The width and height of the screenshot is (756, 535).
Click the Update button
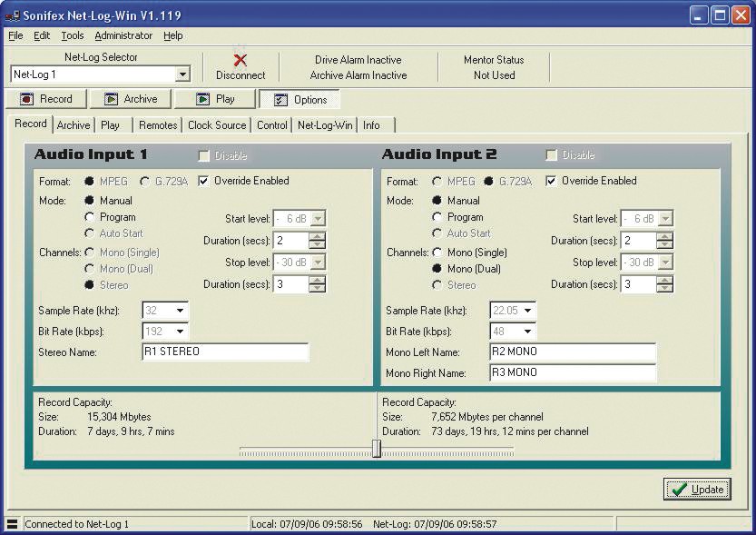[x=697, y=490]
